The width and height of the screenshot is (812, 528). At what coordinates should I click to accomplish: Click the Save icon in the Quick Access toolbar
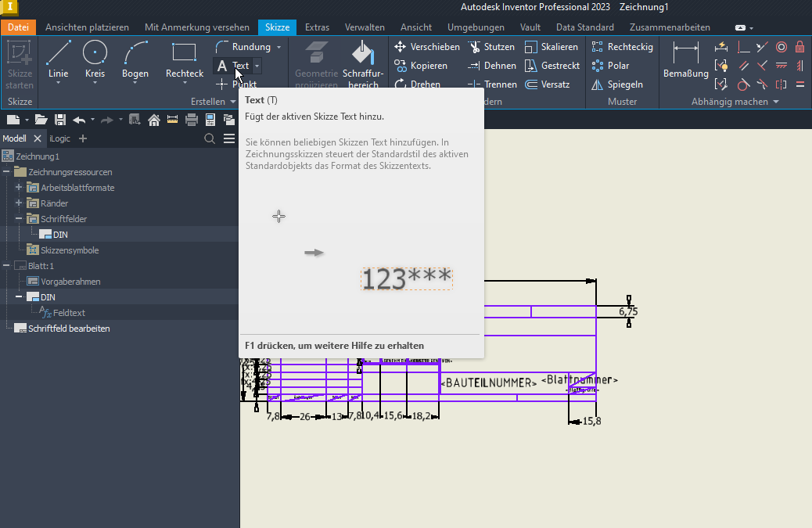(60, 119)
